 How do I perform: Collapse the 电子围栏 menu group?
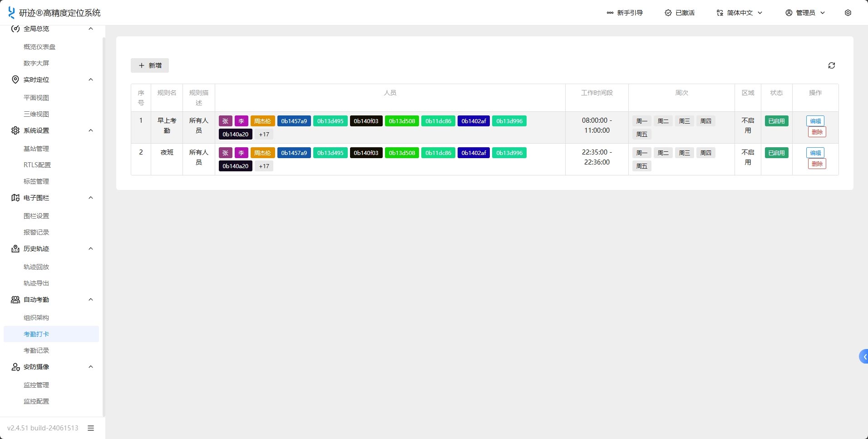[91, 198]
